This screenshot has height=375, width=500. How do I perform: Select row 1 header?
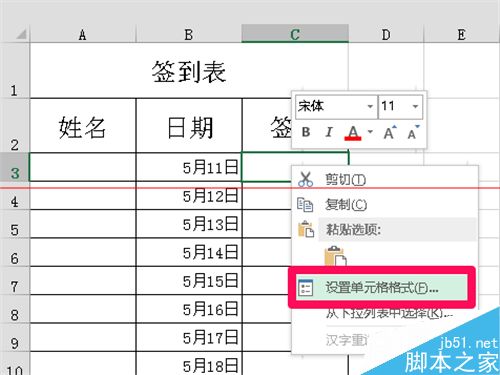14,70
